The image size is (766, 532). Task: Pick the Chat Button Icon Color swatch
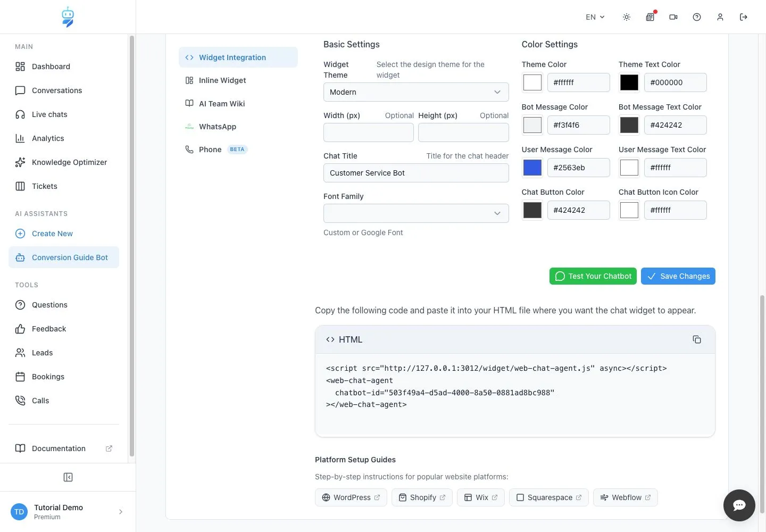coord(629,210)
